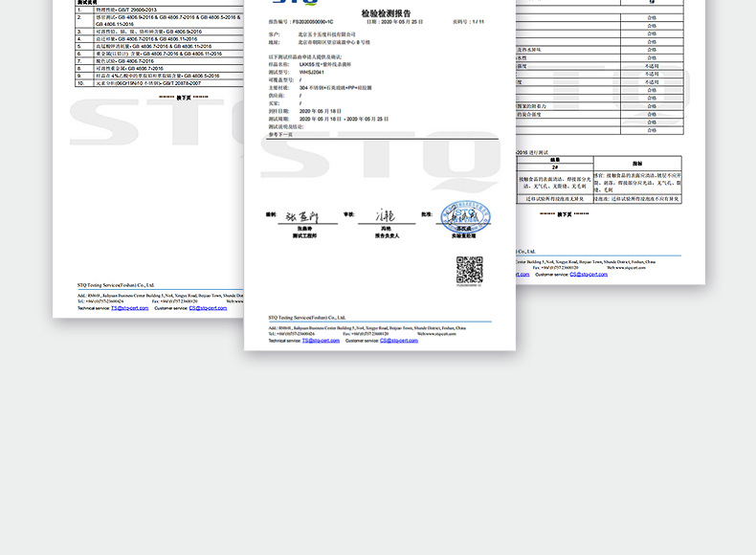This screenshot has height=555, width=756.
Task: Click row 9 ending GB 4806.5-2016
Action: click(x=159, y=77)
